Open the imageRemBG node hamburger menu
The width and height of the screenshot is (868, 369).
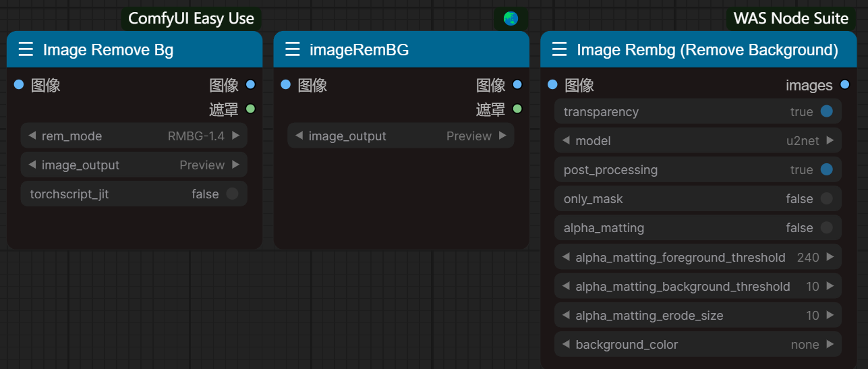point(292,50)
